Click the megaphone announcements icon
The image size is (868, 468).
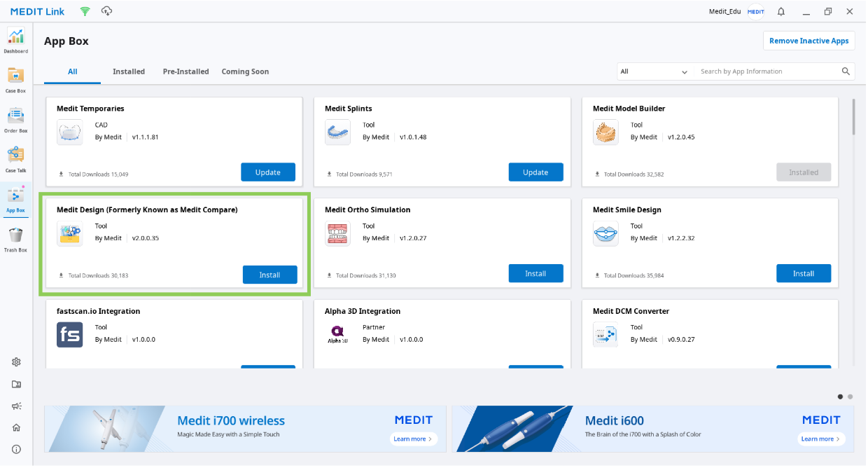click(16, 406)
